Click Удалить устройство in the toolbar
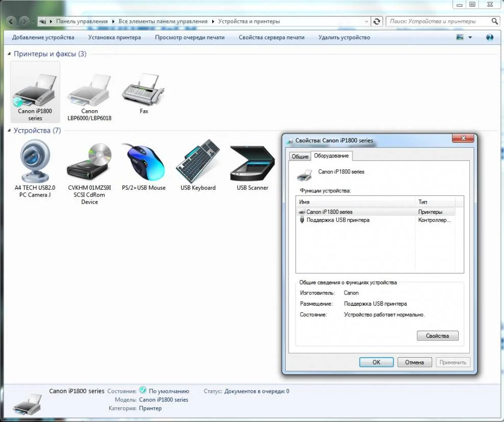504x422 pixels. point(344,37)
